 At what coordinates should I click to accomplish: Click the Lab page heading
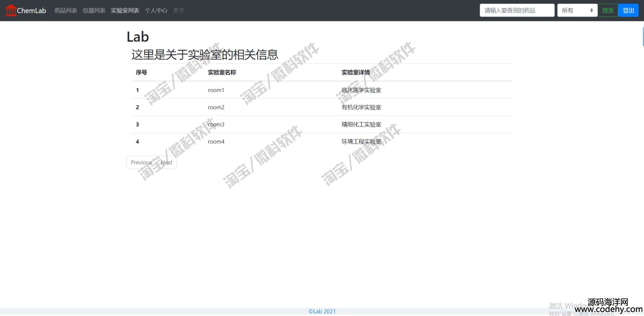pyautogui.click(x=138, y=37)
